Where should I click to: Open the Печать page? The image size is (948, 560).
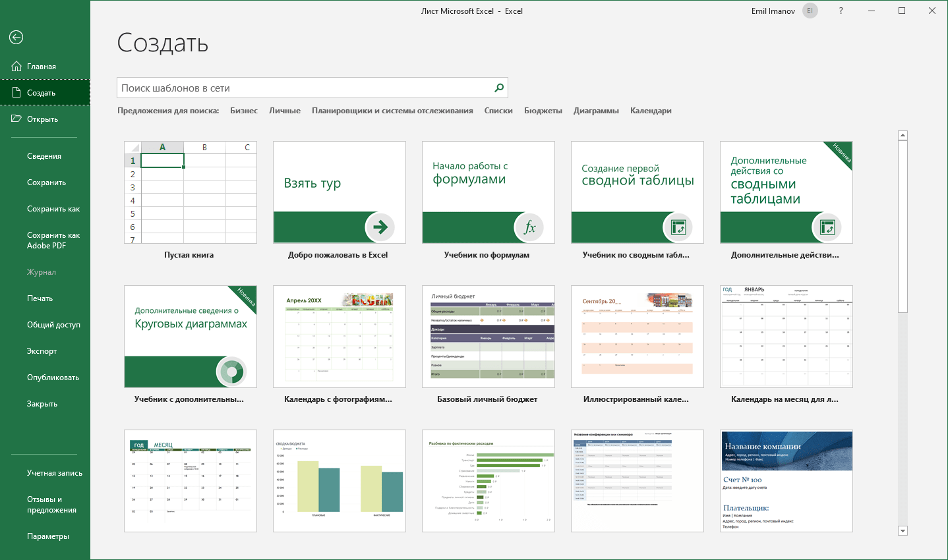click(x=40, y=298)
